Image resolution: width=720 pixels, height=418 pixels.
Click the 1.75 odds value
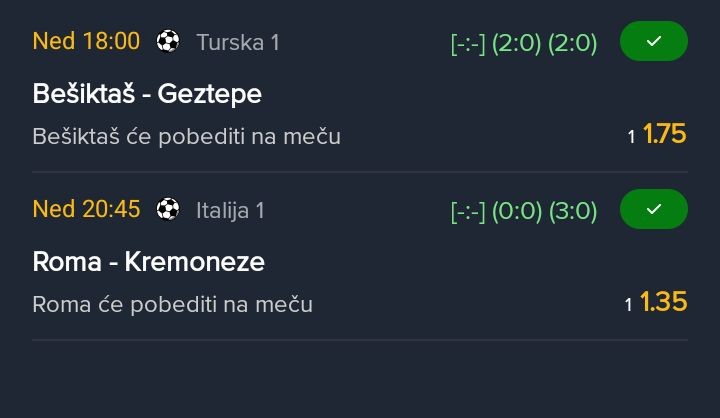click(665, 135)
